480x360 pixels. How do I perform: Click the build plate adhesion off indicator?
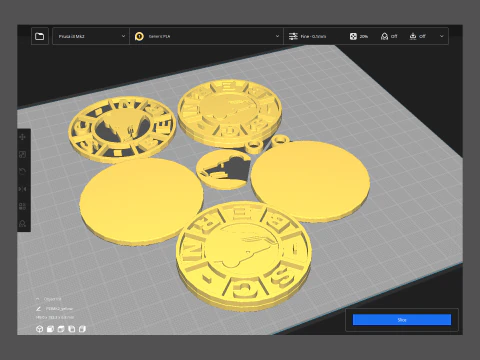pyautogui.click(x=418, y=36)
